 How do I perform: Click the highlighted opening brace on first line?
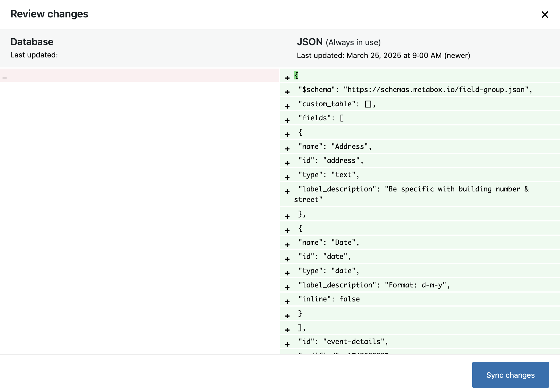click(x=296, y=75)
